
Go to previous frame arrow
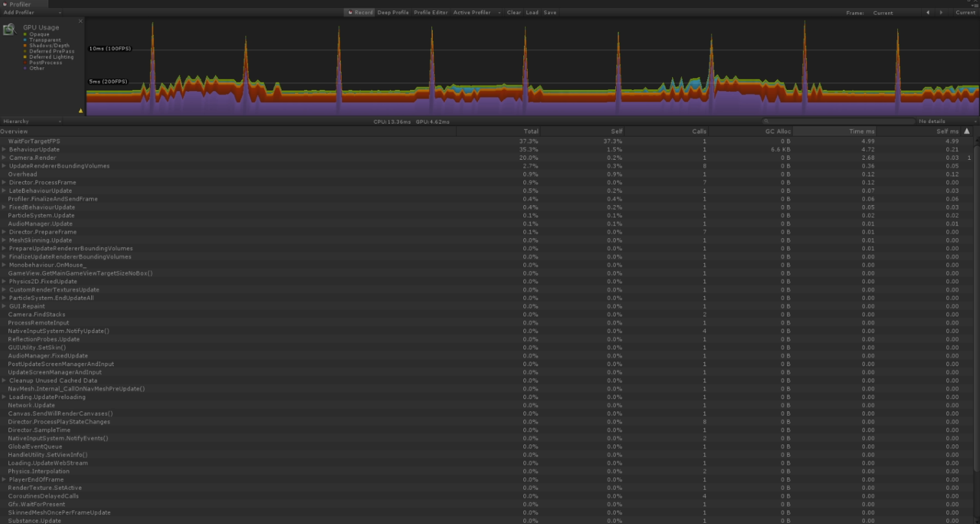(x=928, y=12)
